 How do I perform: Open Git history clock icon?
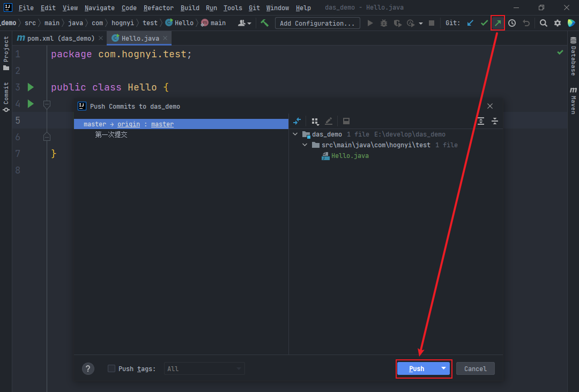click(x=512, y=23)
